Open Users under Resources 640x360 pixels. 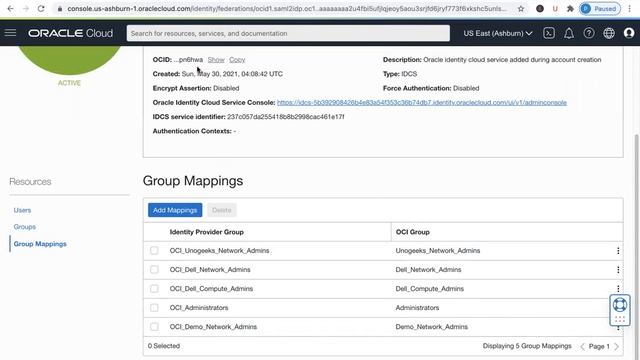coord(22,210)
